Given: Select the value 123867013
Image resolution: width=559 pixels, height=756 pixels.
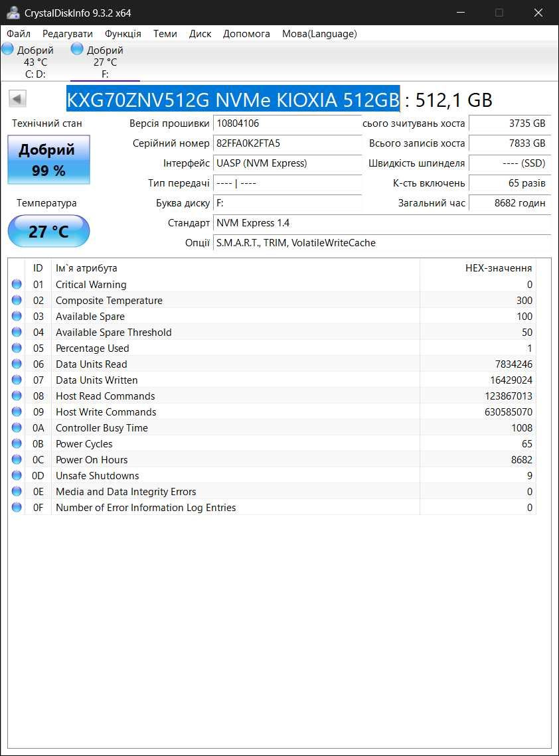Looking at the screenshot, I should (x=509, y=396).
